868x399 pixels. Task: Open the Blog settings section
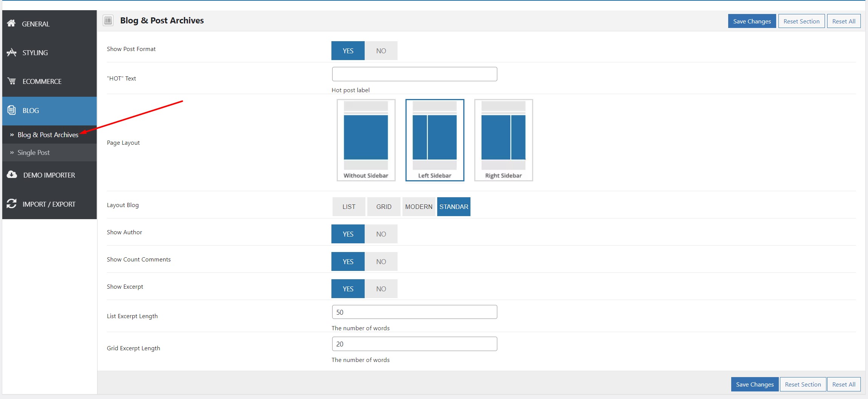[x=50, y=111]
